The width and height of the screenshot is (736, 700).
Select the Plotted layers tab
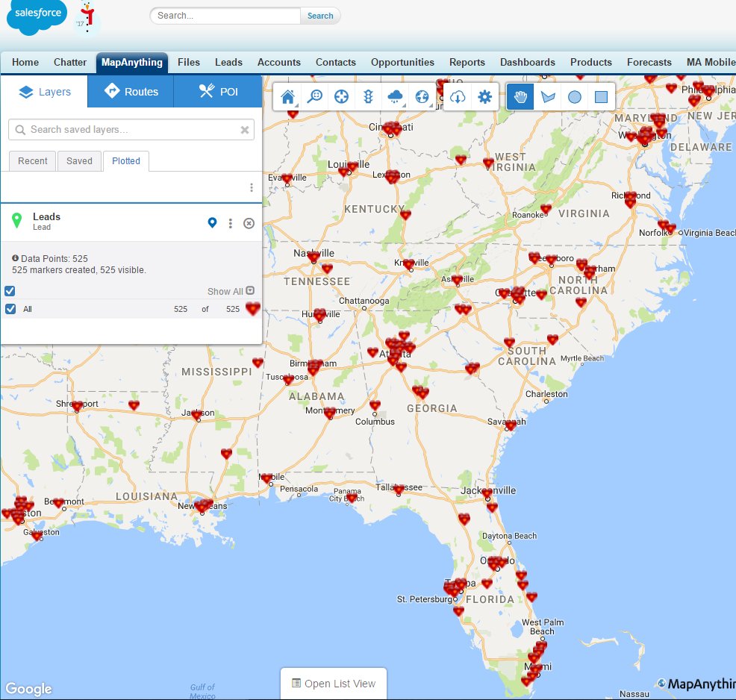(126, 161)
